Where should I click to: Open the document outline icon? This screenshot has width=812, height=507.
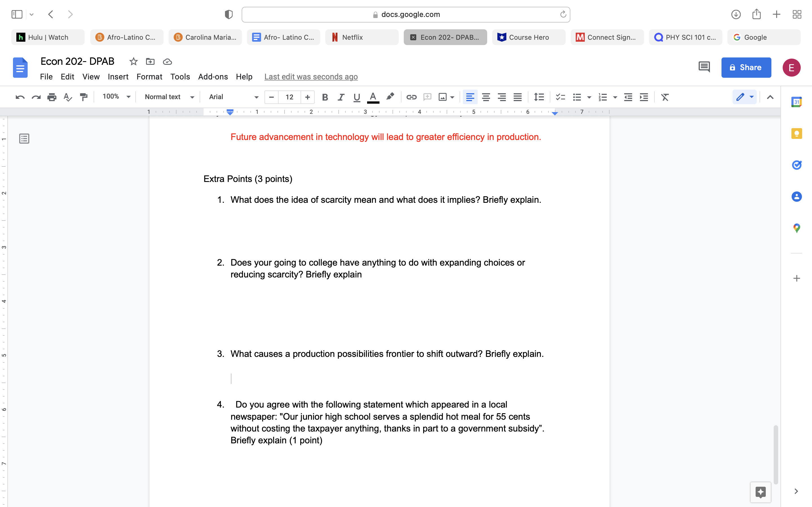(24, 139)
